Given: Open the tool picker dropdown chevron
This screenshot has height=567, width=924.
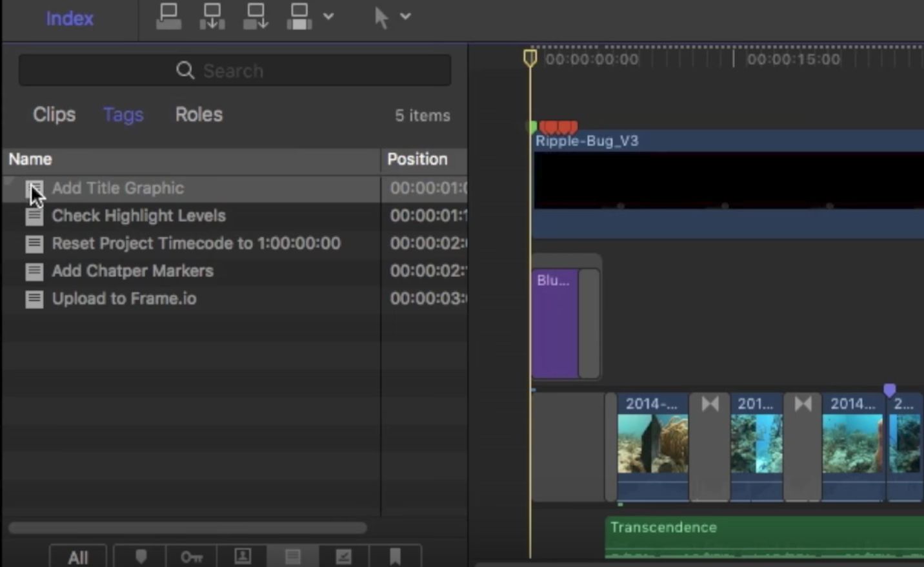Looking at the screenshot, I should [x=405, y=16].
